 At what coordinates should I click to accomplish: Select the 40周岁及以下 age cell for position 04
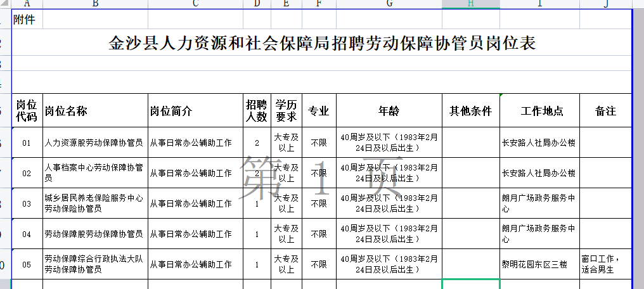[x=389, y=234]
